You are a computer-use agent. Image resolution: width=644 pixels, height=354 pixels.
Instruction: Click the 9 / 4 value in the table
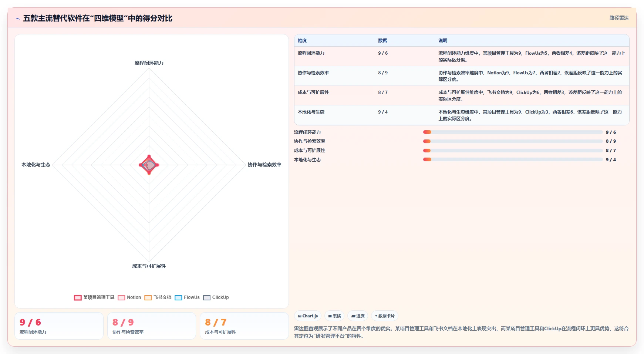(383, 112)
